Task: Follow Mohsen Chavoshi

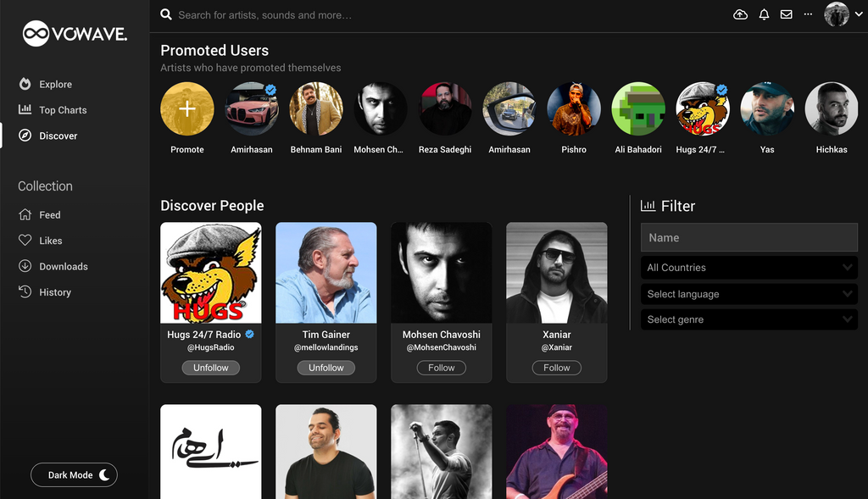Action: (x=441, y=367)
